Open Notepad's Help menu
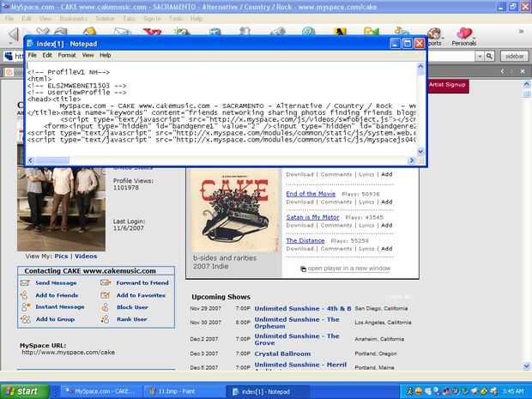 point(106,55)
